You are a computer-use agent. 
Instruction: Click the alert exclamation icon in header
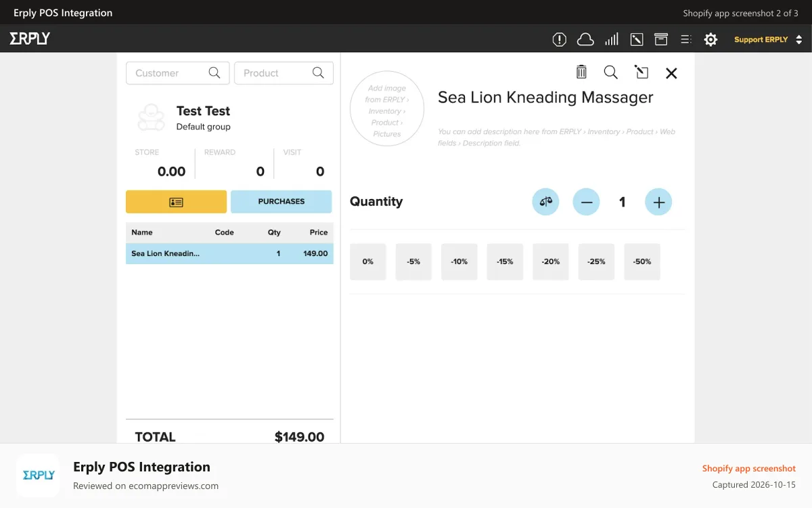[x=560, y=39]
